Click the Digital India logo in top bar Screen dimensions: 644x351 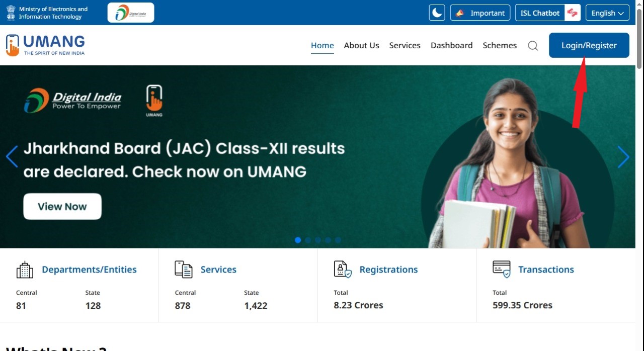coord(131,13)
